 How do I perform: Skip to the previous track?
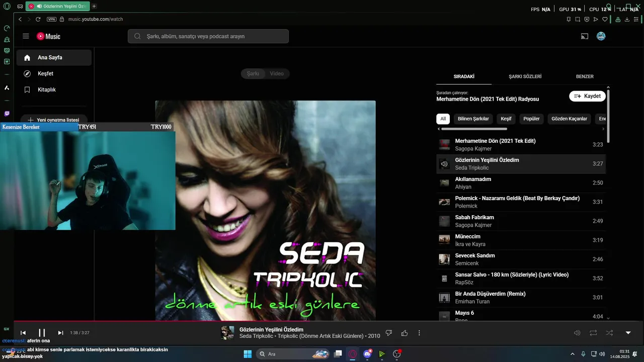pyautogui.click(x=23, y=333)
